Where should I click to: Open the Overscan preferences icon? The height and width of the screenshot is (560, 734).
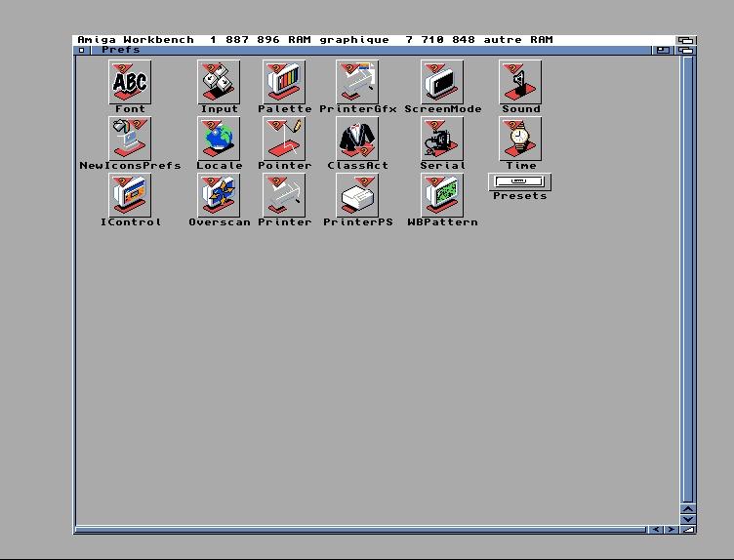coord(219,195)
